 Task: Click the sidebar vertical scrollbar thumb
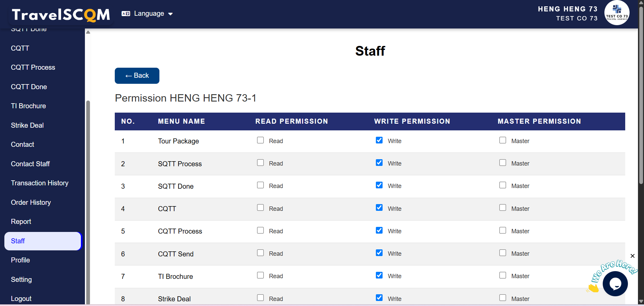(88, 201)
